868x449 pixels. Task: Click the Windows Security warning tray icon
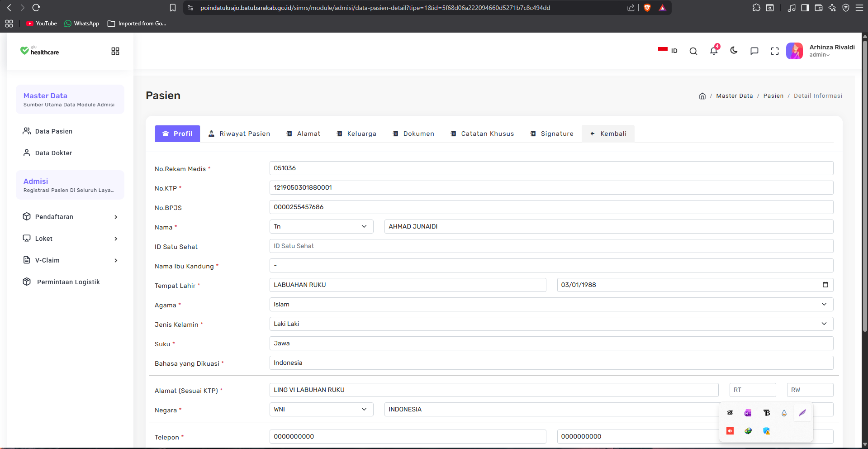(x=766, y=431)
